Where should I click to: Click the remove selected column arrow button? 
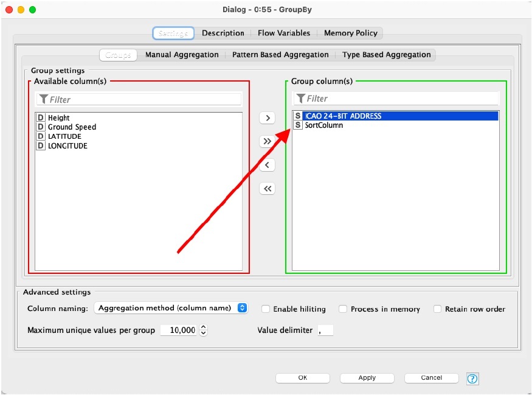tap(267, 165)
